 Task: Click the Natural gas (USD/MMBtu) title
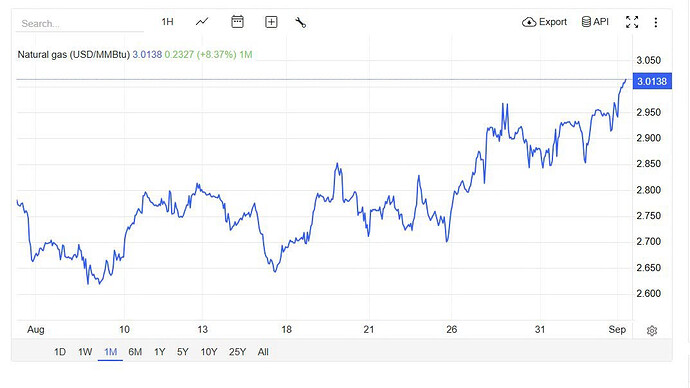coord(73,55)
